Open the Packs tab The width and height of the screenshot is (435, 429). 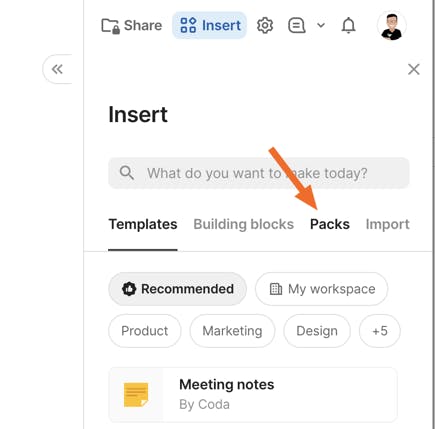[x=330, y=224]
